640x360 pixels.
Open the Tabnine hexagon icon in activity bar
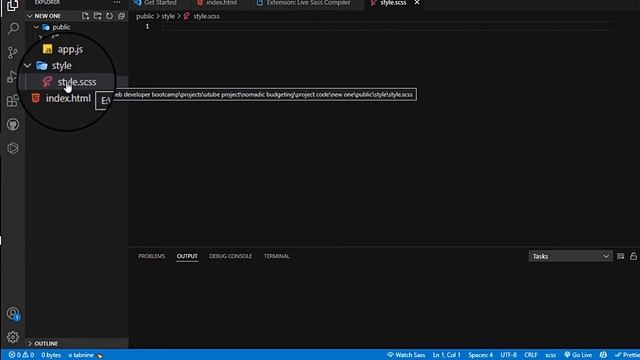[13, 148]
